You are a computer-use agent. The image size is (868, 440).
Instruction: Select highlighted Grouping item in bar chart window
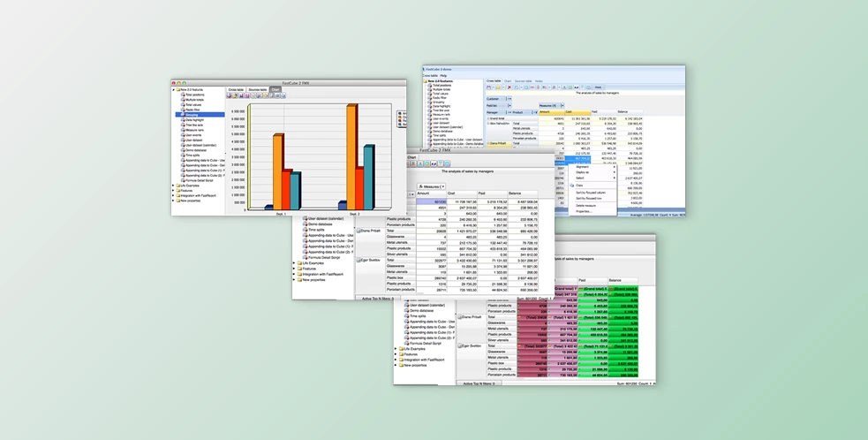click(x=200, y=115)
